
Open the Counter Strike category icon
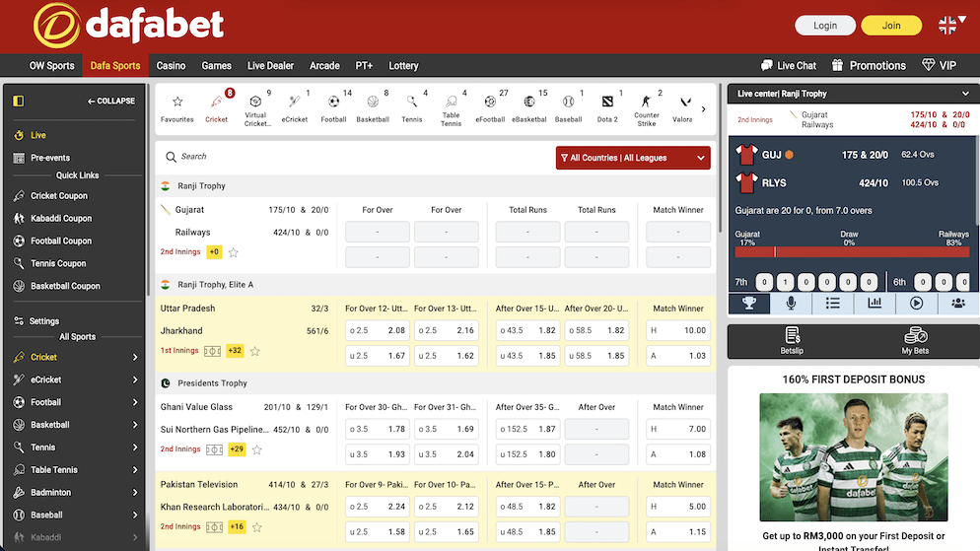[646, 108]
